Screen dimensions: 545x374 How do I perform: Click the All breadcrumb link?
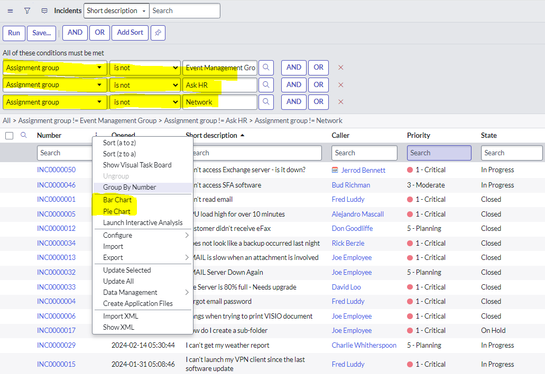click(6, 121)
